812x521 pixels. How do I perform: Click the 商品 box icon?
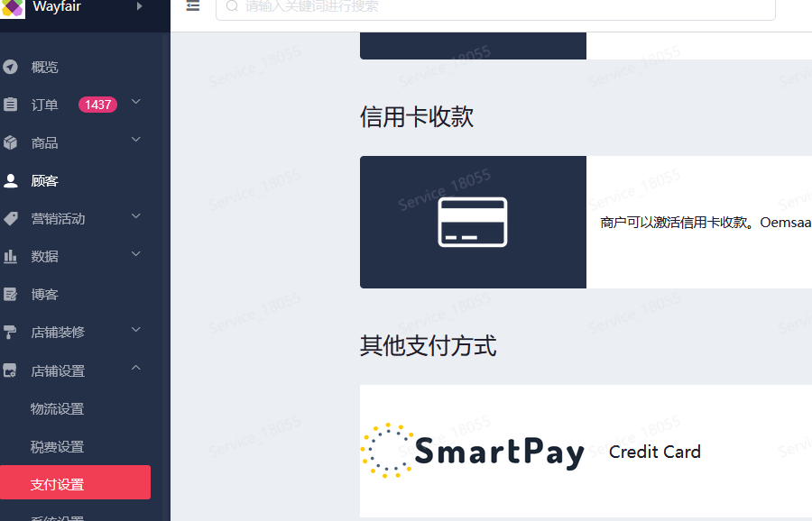point(11,142)
